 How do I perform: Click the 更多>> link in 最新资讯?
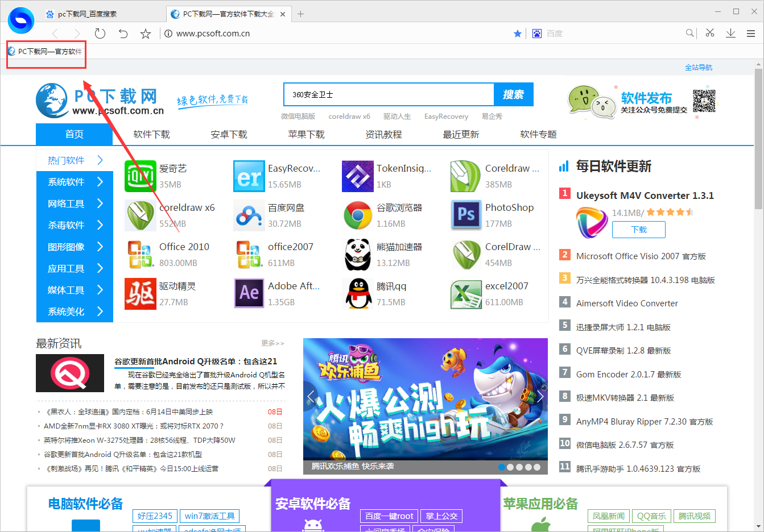(x=272, y=343)
